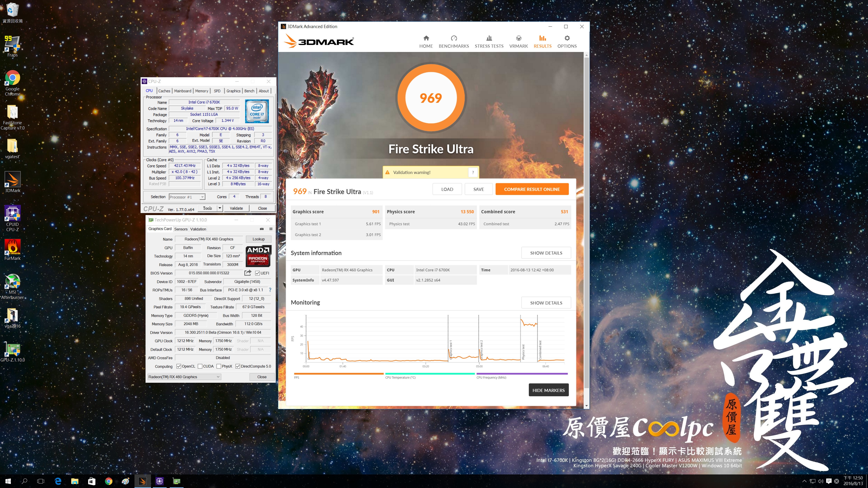Open the vga2016 folder icon

(12, 318)
